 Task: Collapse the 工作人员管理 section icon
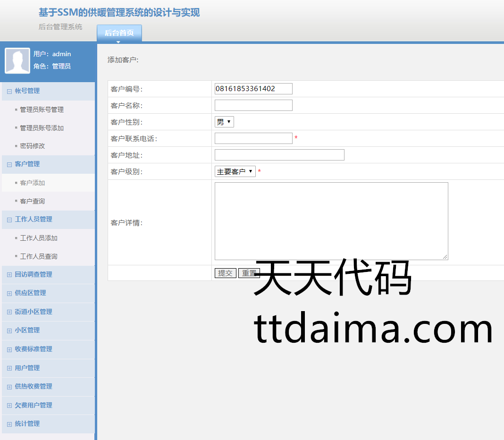(9, 220)
